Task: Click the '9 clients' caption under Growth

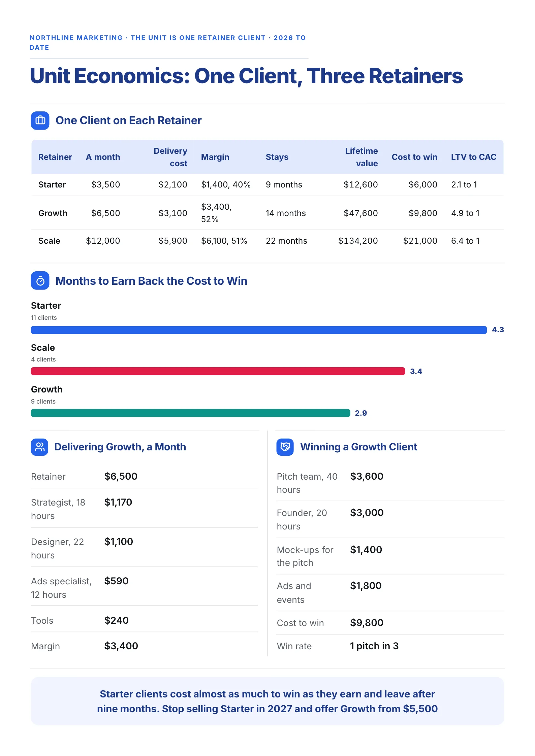Action: tap(43, 402)
